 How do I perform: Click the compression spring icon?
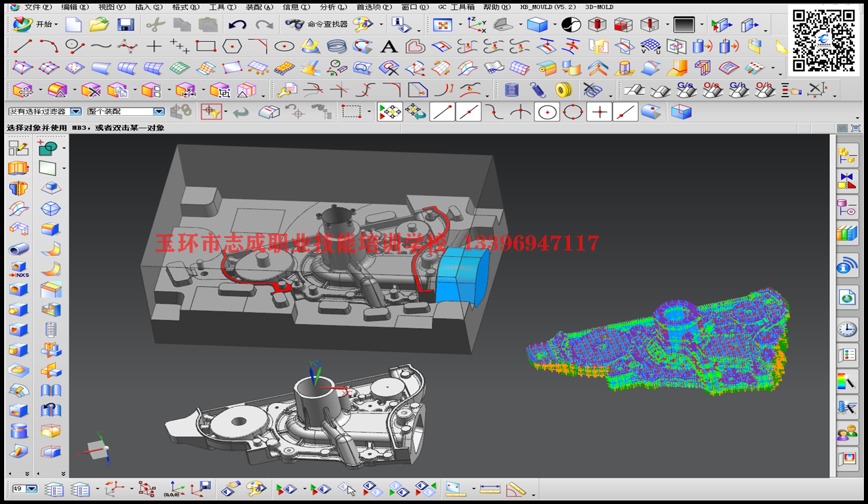pos(537,90)
